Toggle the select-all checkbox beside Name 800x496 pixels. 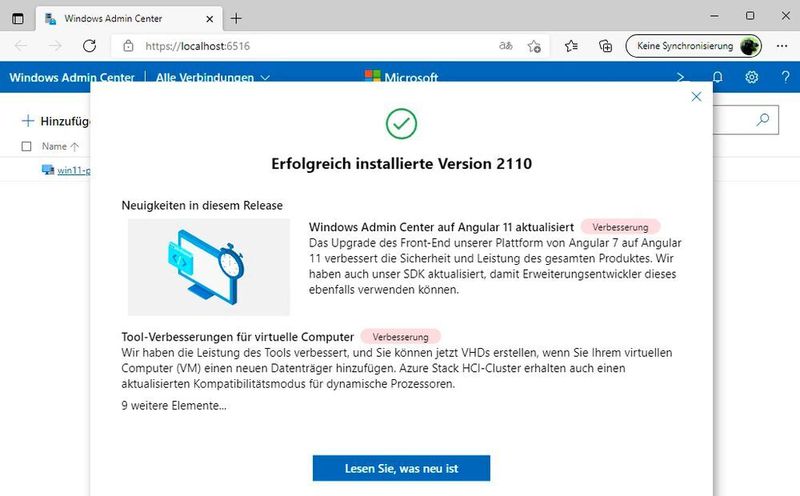[x=27, y=146]
